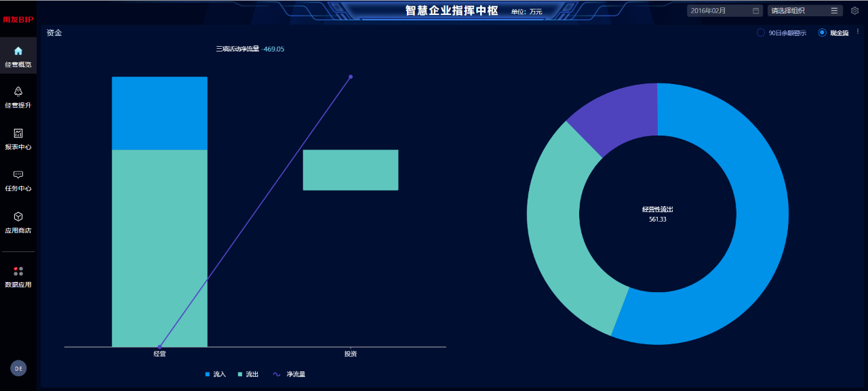Click the 561.33 donut center value
The width and height of the screenshot is (868, 391).
coord(658,220)
